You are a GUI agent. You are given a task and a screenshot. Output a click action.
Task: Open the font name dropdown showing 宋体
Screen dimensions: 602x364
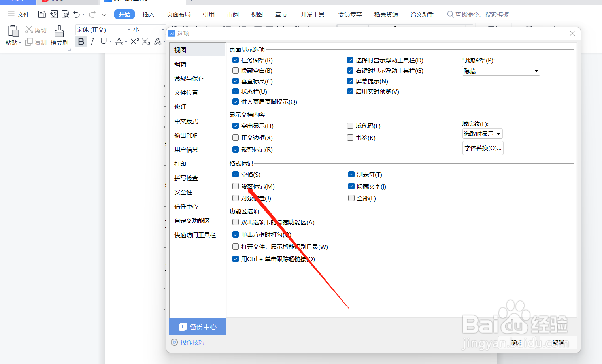129,30
